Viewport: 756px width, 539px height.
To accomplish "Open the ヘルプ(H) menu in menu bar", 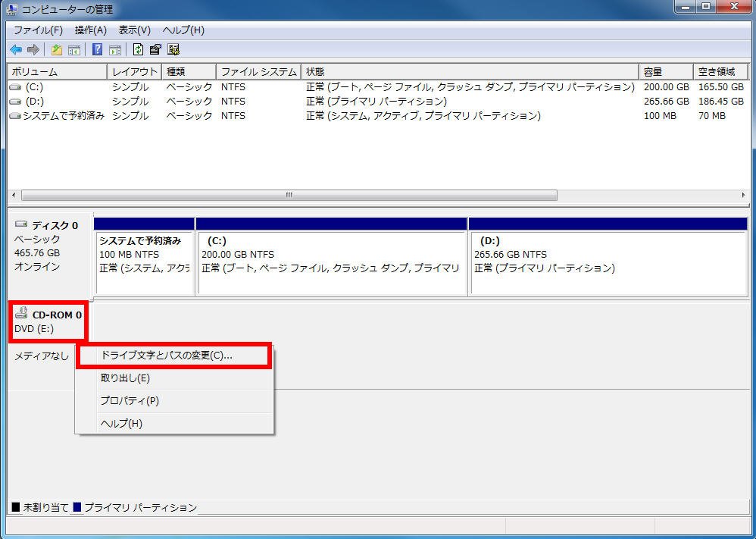I will pyautogui.click(x=183, y=30).
